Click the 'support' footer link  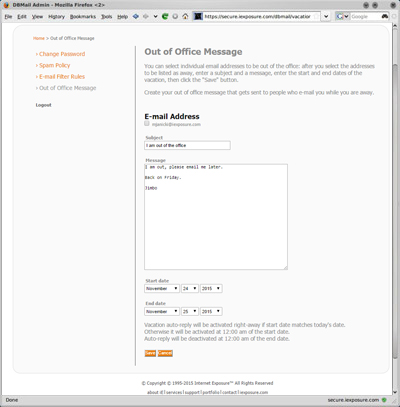click(x=192, y=392)
